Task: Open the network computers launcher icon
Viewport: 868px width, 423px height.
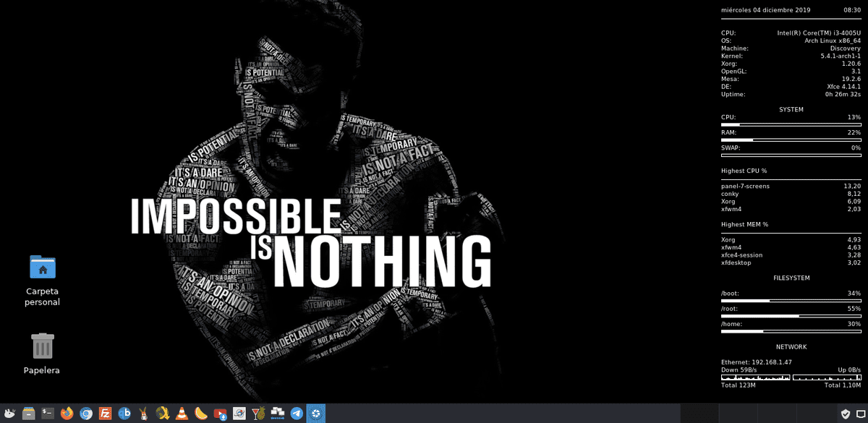Action: 278,414
